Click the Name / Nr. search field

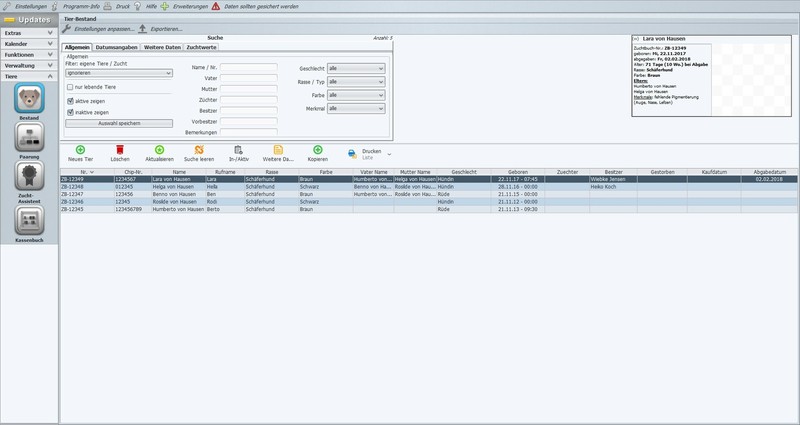pos(249,67)
